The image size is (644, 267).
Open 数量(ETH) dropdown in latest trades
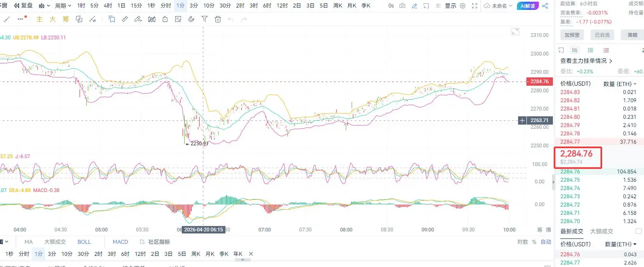[621, 244]
